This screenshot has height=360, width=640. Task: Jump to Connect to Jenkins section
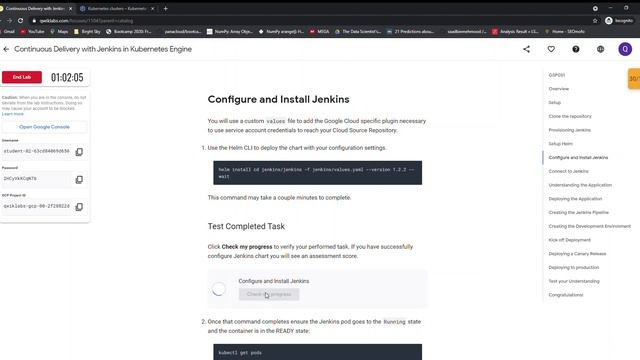click(568, 171)
